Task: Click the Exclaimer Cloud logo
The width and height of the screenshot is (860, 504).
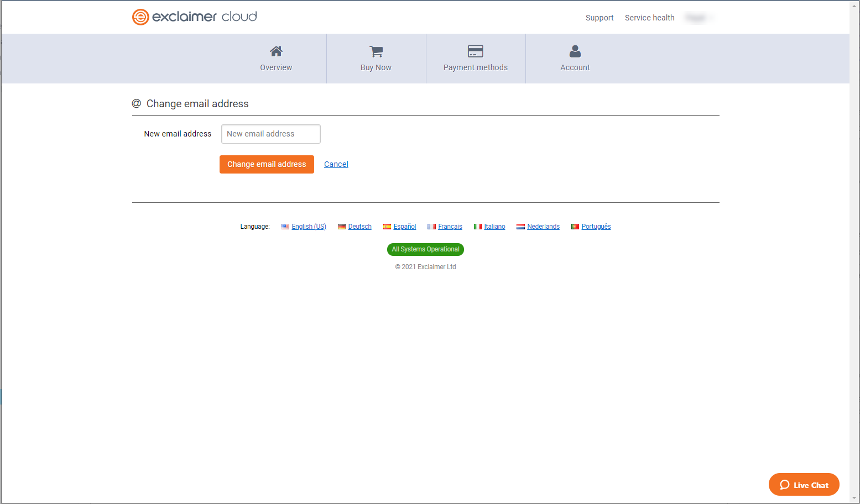Action: 194,17
